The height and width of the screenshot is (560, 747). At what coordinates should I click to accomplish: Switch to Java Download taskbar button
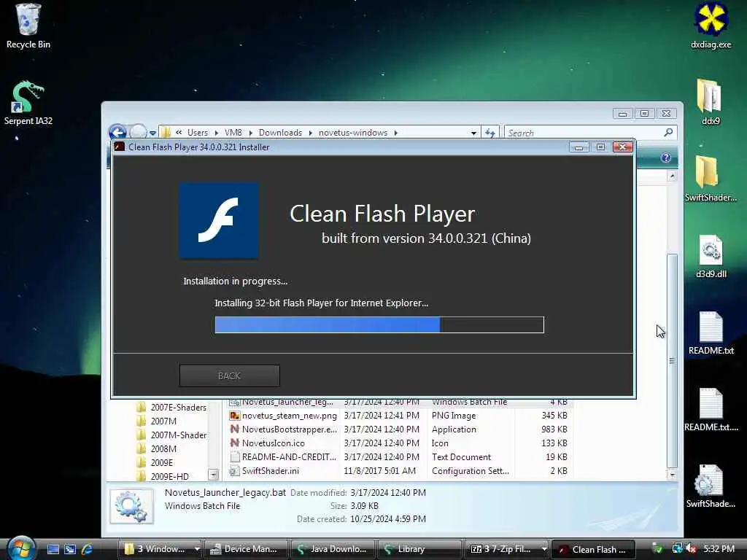pos(332,549)
